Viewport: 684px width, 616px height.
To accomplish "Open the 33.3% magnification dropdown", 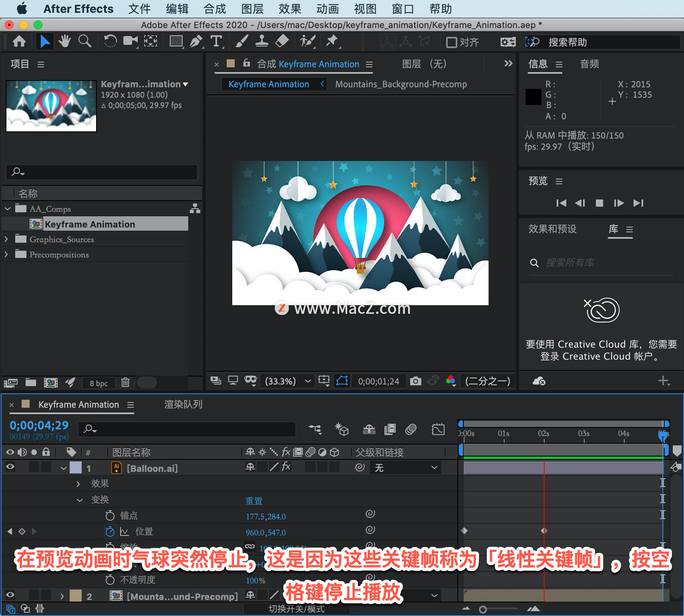I will tap(288, 381).
